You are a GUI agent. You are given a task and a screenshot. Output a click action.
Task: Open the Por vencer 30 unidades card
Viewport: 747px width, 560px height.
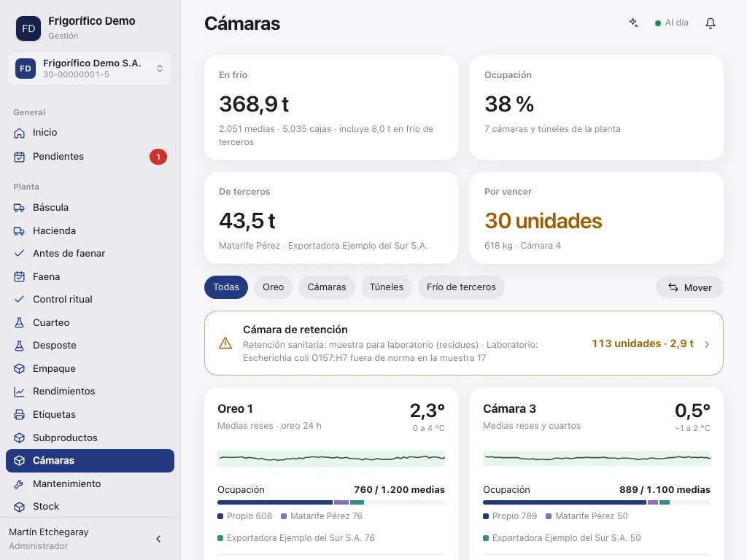597,218
